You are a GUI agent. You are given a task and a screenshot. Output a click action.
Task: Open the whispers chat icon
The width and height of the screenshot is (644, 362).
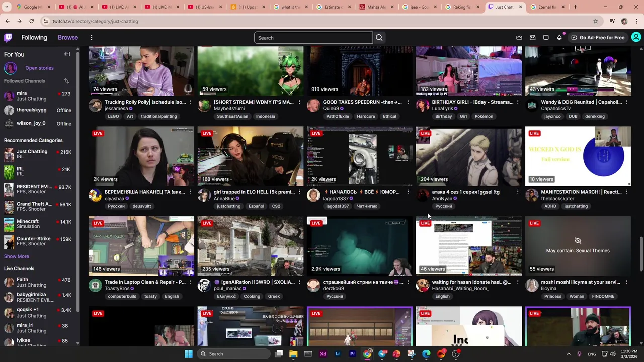(546, 38)
